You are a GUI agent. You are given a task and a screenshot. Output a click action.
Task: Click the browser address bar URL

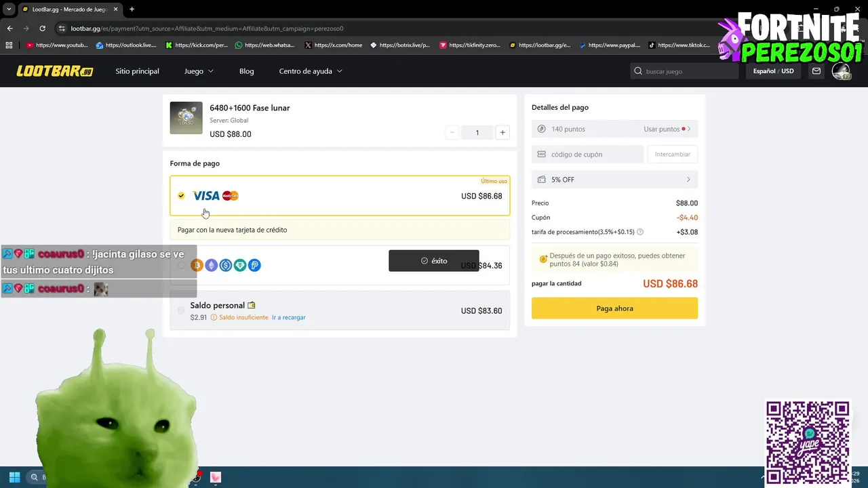pyautogui.click(x=207, y=28)
